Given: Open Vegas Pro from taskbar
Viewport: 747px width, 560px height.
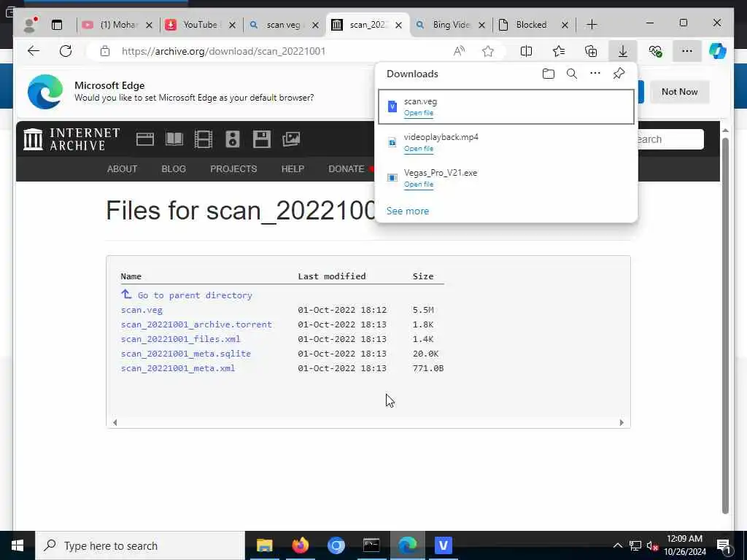Looking at the screenshot, I should (x=443, y=545).
